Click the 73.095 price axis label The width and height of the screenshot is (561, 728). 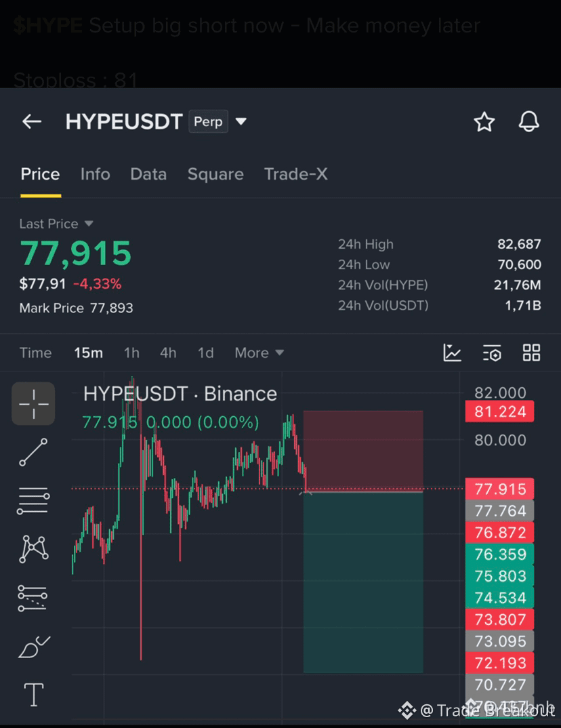500,641
